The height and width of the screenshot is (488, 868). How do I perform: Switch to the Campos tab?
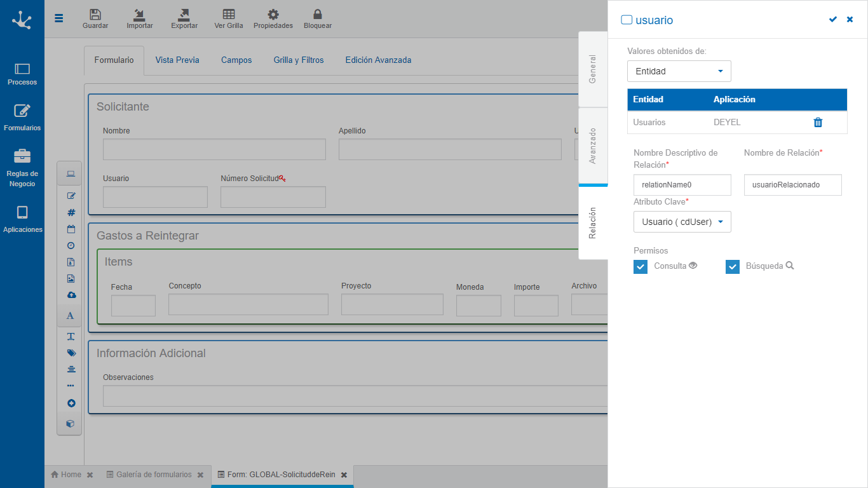point(236,60)
